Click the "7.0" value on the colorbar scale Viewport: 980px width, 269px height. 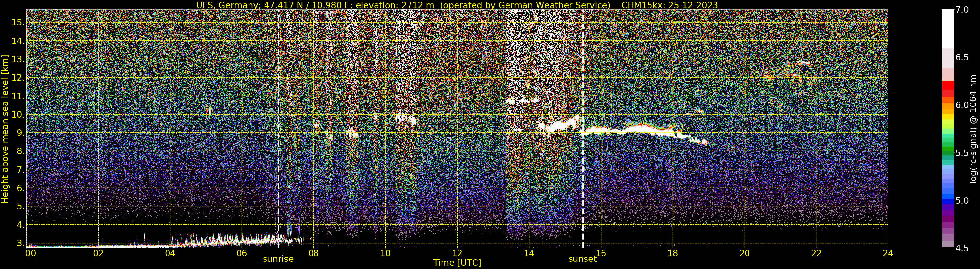point(962,9)
